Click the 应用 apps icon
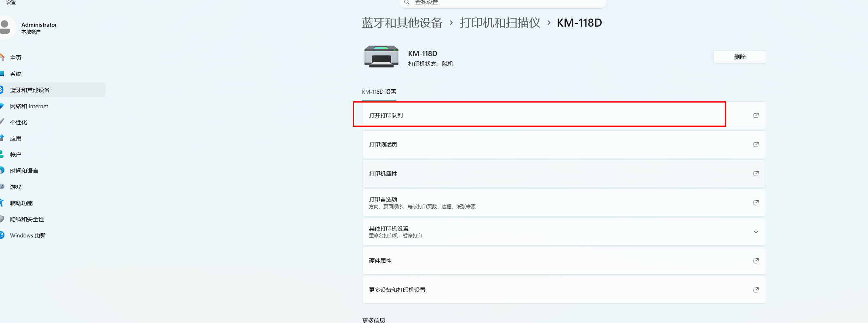 click(x=2, y=138)
